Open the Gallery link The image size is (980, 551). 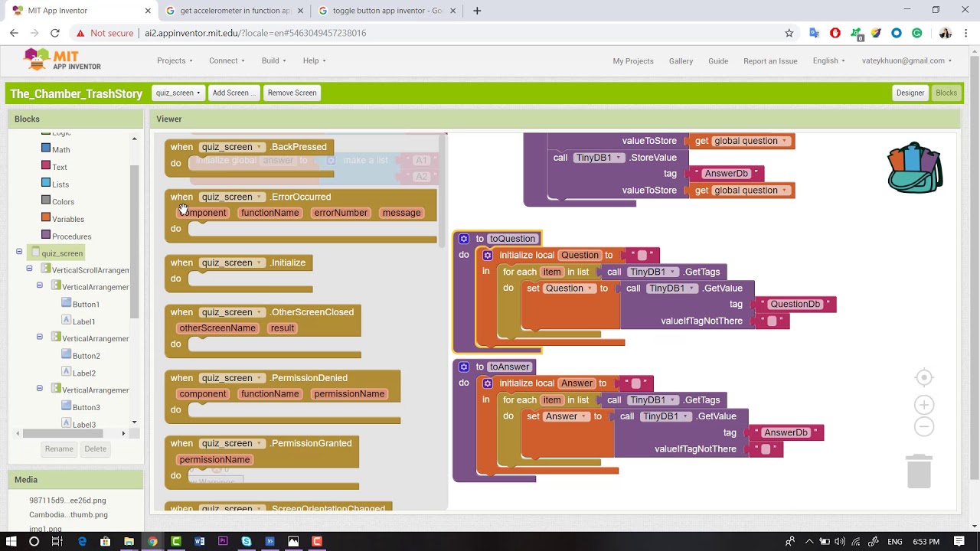tap(681, 61)
